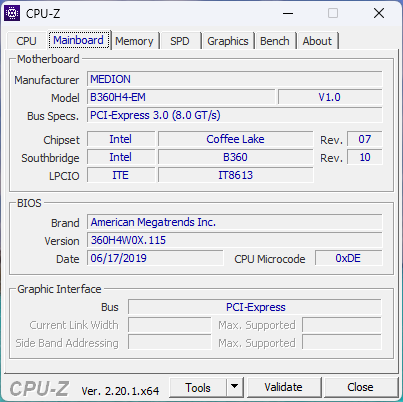Open the Graphics tab
This screenshot has height=402, width=403.
[x=228, y=41]
